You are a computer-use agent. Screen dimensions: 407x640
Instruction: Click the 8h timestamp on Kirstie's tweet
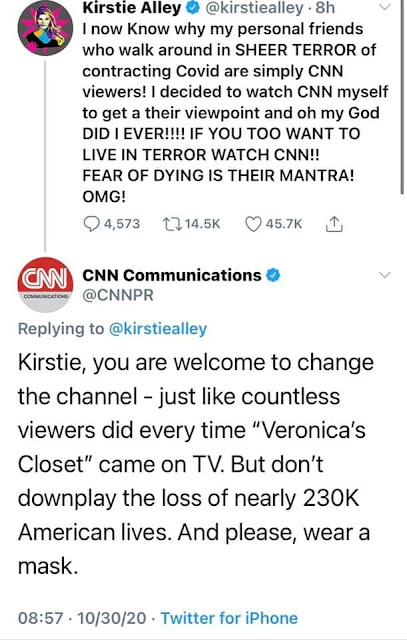(325, 8)
